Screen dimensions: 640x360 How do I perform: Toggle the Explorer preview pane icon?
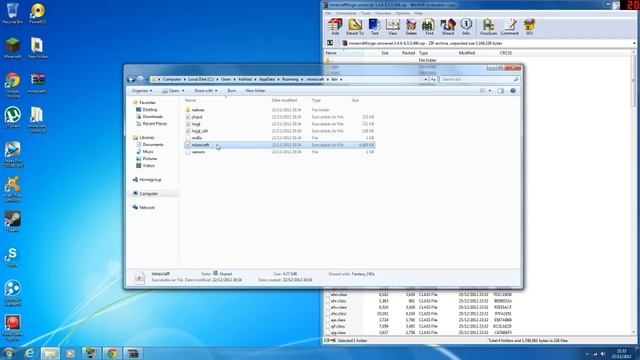501,91
